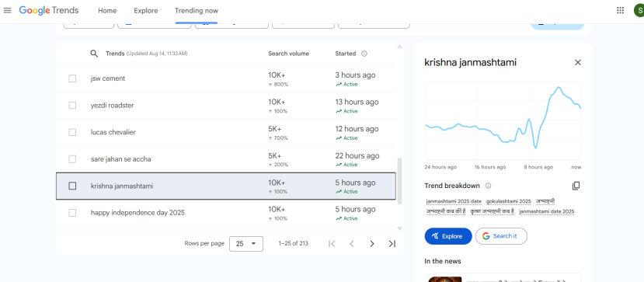Go to the next results page
This screenshot has width=644, height=282.
[371, 243]
